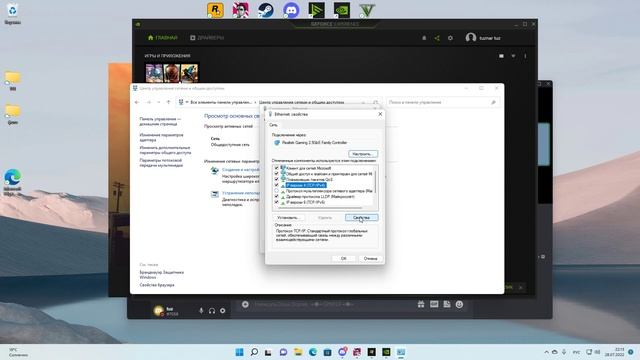Click the vertical scrollbar of the components list
This screenshot has height=360, width=640.
coord(375,182)
